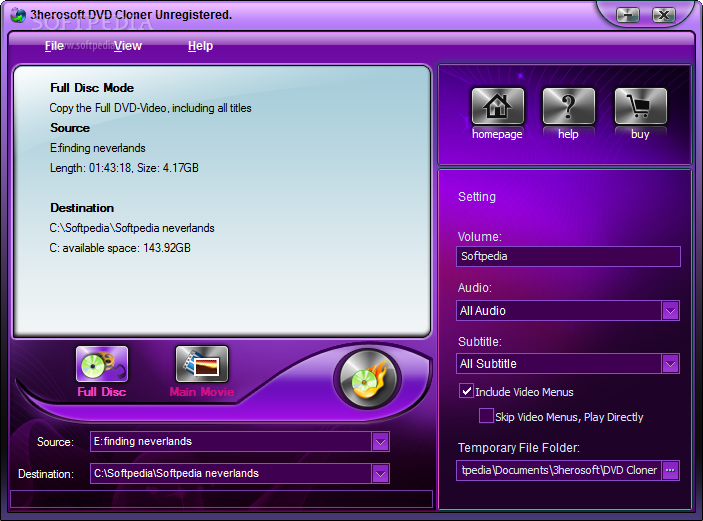Click the progress bar at the bottom
703x521 pixels.
coord(221,499)
